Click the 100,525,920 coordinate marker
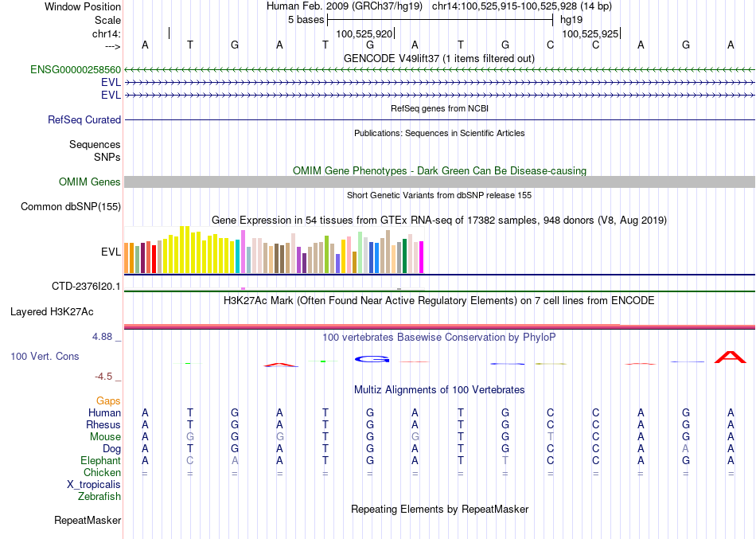 (364, 33)
